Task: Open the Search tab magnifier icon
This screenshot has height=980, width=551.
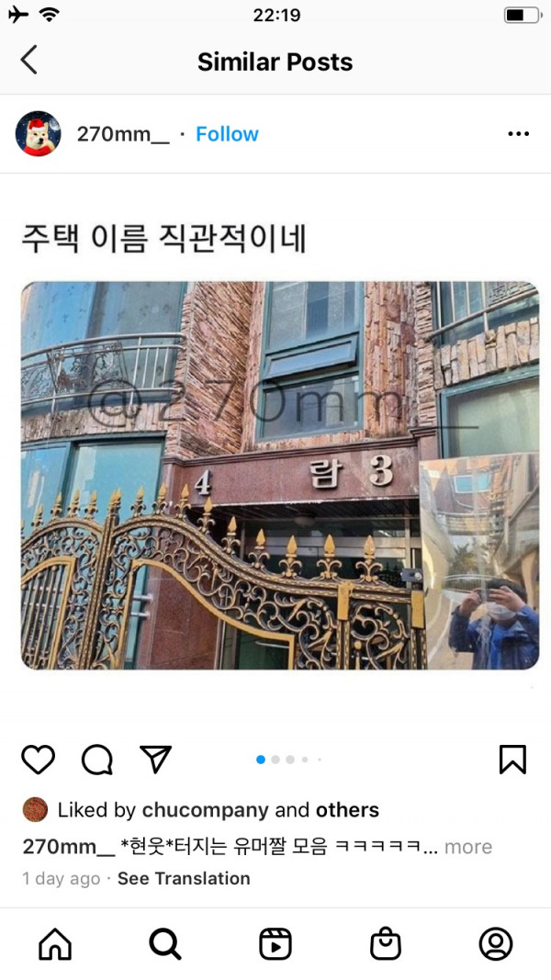Action: click(x=165, y=943)
